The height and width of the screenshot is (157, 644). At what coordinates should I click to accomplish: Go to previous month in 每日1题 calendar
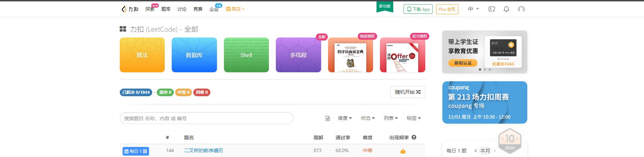pyautogui.click(x=476, y=151)
